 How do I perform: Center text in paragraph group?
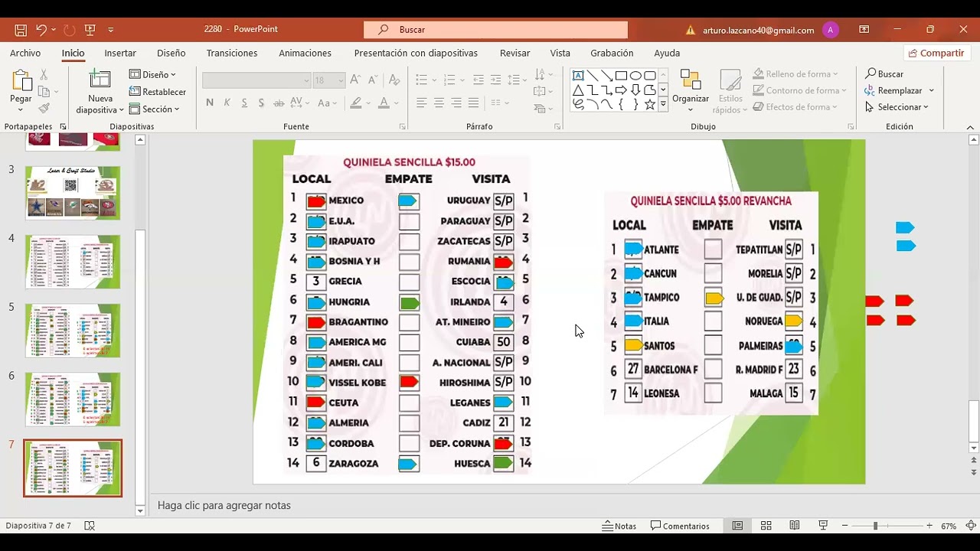coord(439,103)
